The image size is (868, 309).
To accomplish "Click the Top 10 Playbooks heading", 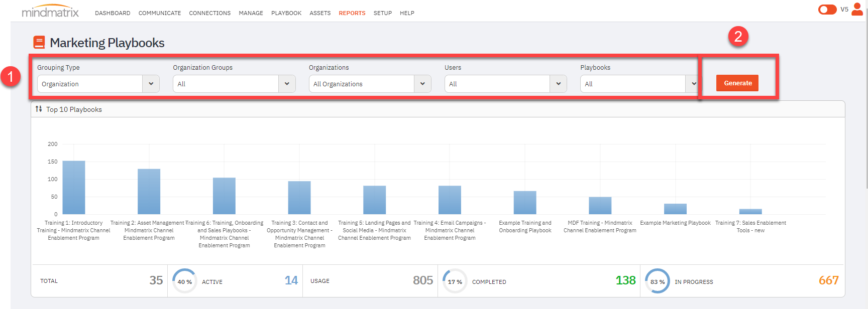I will (74, 109).
